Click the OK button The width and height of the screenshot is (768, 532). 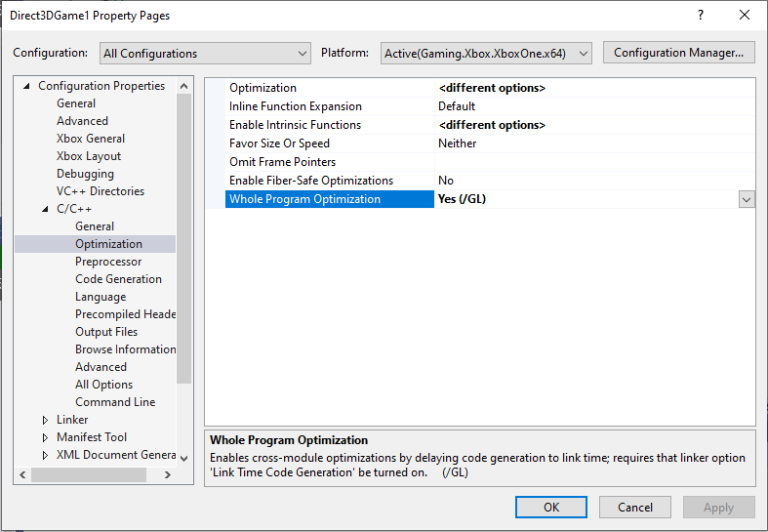(x=551, y=507)
